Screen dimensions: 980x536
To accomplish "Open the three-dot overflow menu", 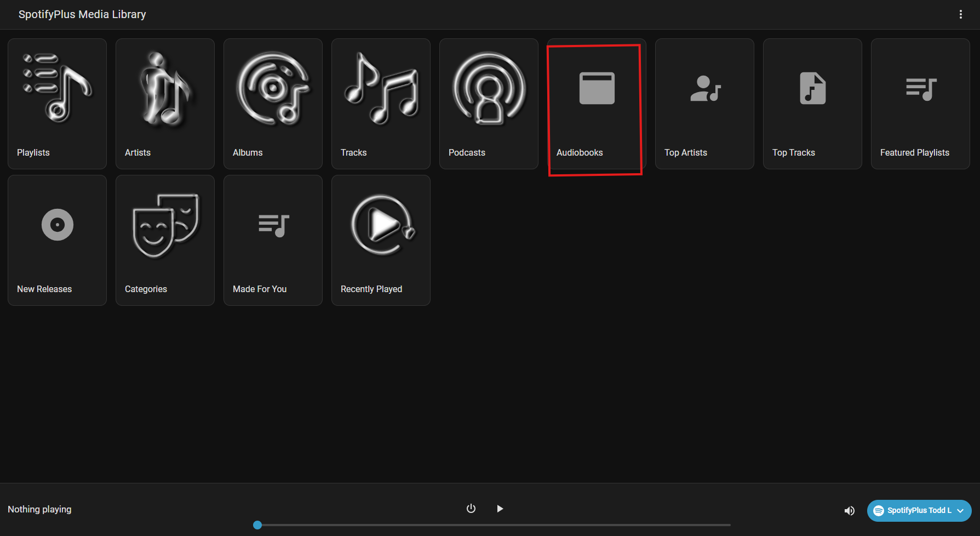I will [960, 14].
